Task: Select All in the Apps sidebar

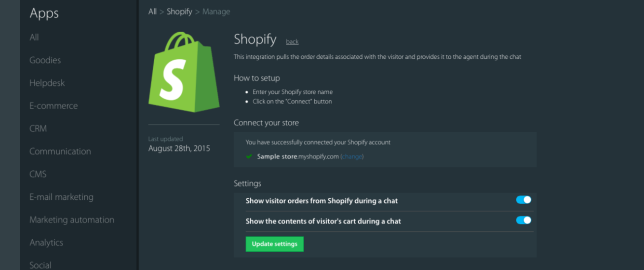Action: (34, 37)
